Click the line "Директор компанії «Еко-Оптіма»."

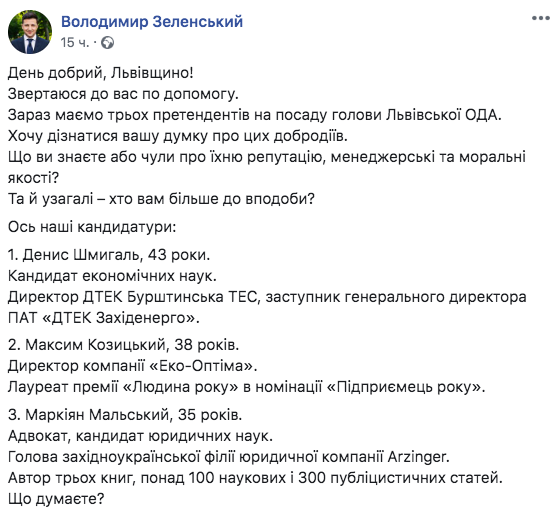(x=132, y=366)
